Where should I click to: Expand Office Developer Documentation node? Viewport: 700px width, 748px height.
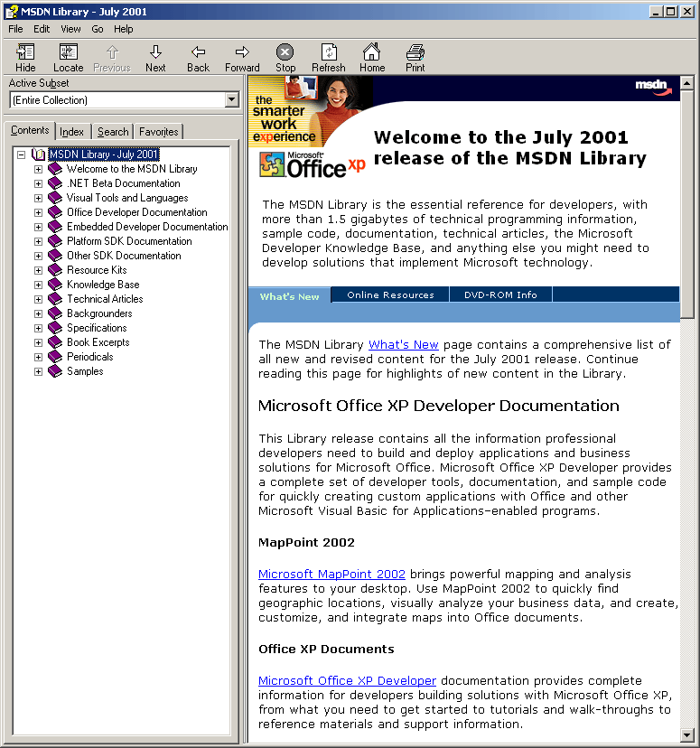(x=38, y=213)
